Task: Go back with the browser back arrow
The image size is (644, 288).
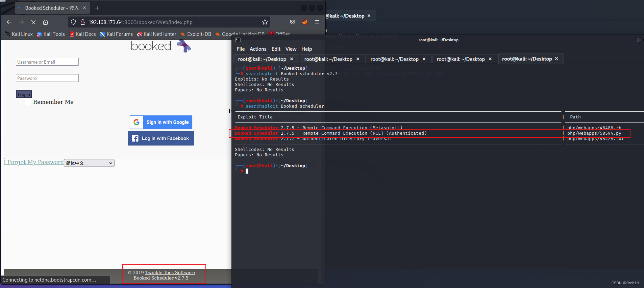Action: point(9,22)
